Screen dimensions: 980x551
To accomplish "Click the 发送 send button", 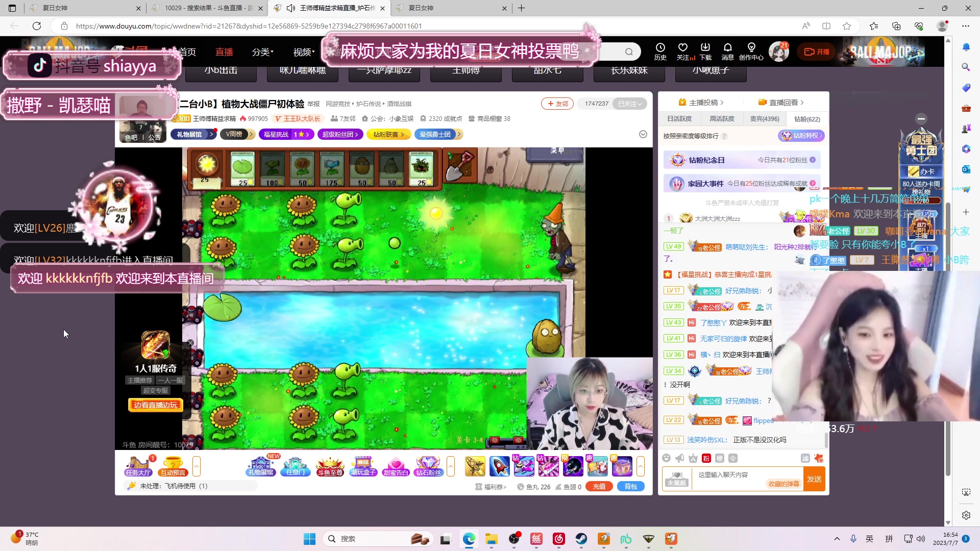I will 814,479.
